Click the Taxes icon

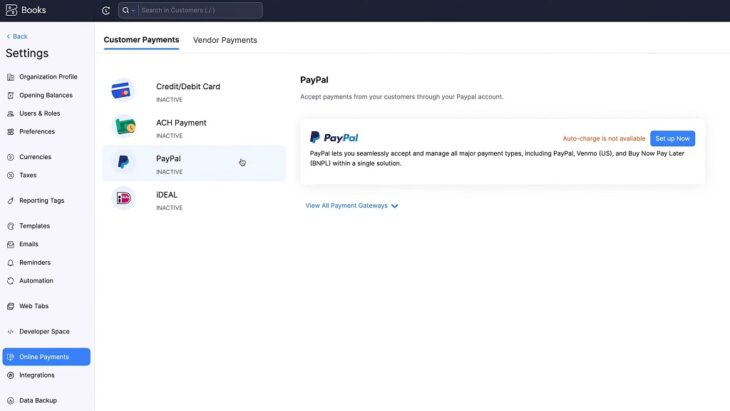click(10, 175)
